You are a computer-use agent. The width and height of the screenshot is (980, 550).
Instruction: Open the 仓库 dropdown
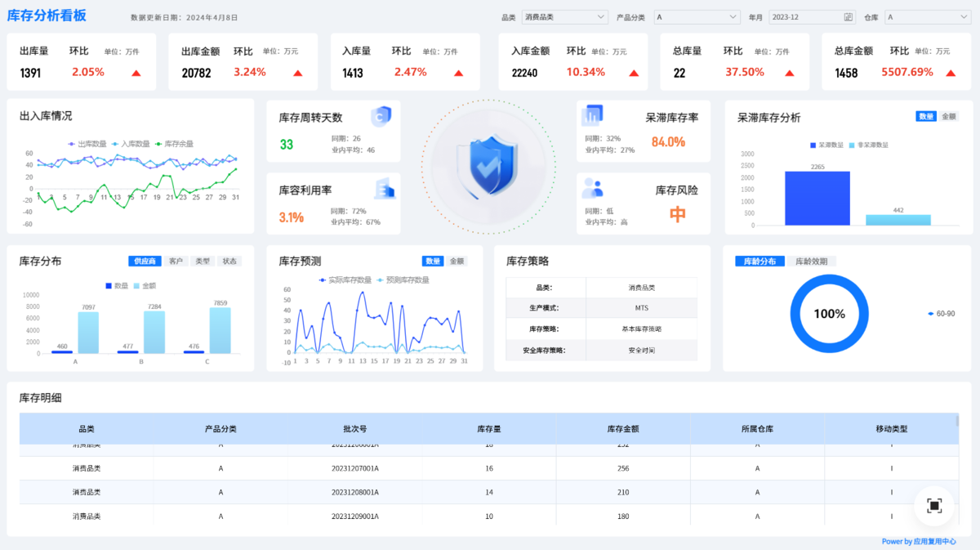(928, 16)
